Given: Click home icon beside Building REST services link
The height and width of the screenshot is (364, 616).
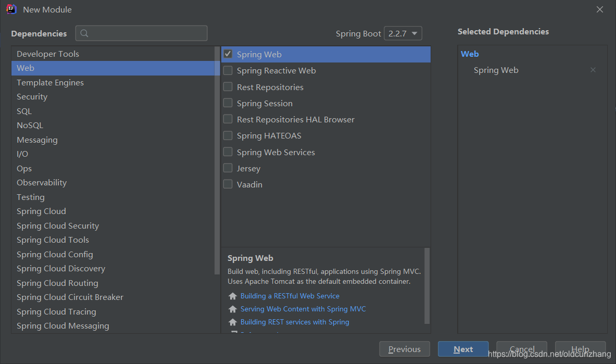Looking at the screenshot, I should pyautogui.click(x=233, y=322).
